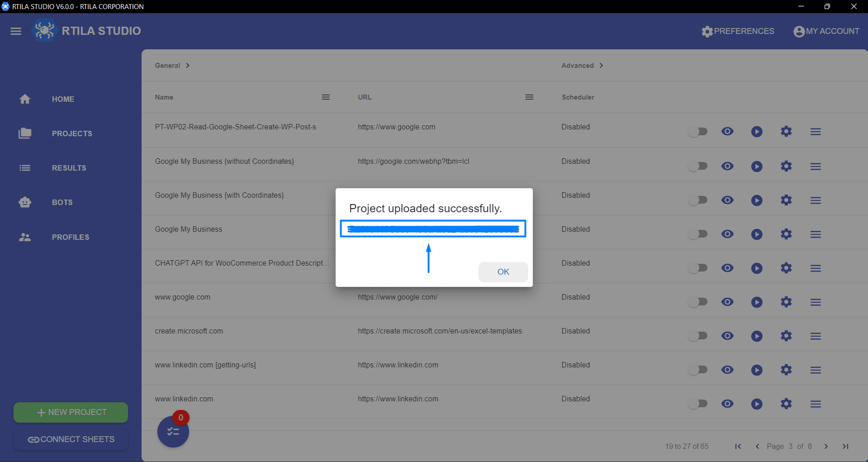Click eye icon for Google My Business {without Coordinates}
Screen dimensions: 868x462
(x=727, y=166)
